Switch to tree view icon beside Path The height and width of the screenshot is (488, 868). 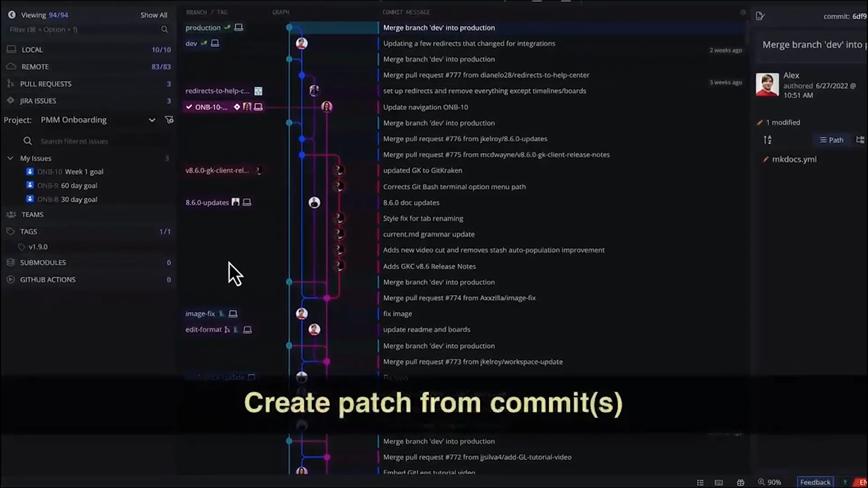860,140
